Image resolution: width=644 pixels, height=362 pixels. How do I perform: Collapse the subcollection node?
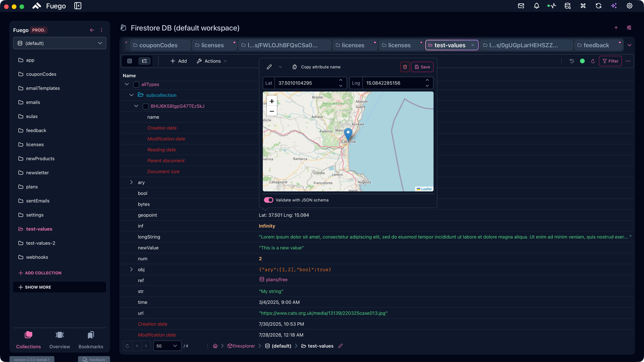pyautogui.click(x=131, y=95)
